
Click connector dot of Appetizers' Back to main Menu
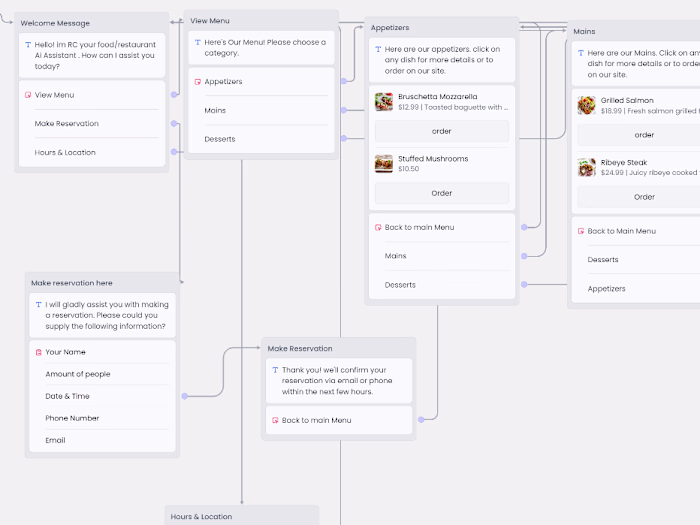pos(524,227)
